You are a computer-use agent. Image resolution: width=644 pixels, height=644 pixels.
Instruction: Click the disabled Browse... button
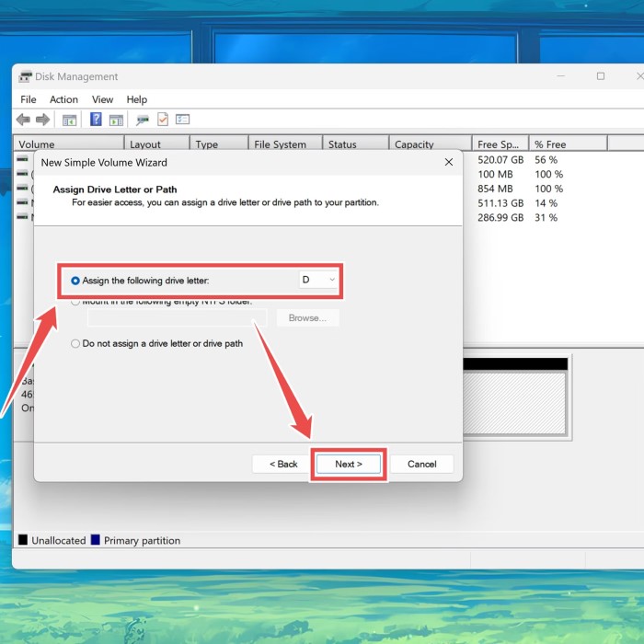coord(307,318)
